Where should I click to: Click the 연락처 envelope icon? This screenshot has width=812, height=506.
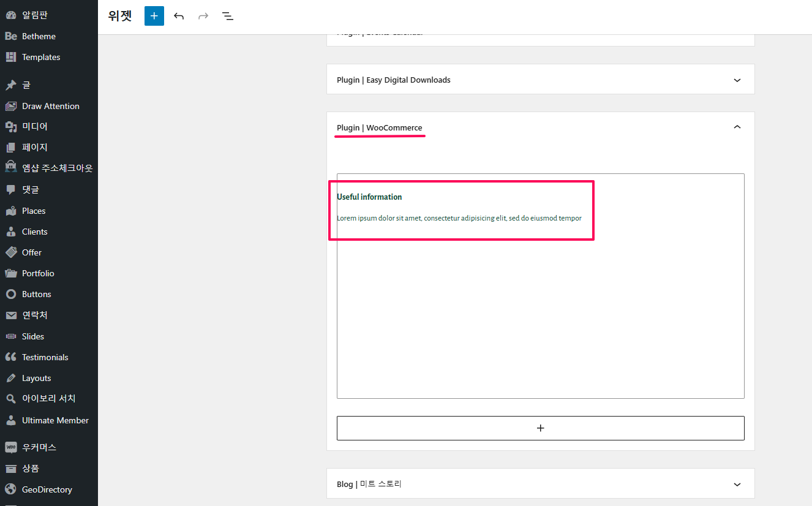click(x=10, y=315)
